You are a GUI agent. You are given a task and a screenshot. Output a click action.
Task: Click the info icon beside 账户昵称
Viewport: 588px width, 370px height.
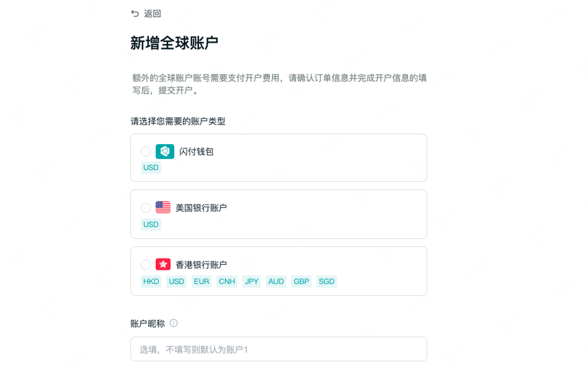174,323
